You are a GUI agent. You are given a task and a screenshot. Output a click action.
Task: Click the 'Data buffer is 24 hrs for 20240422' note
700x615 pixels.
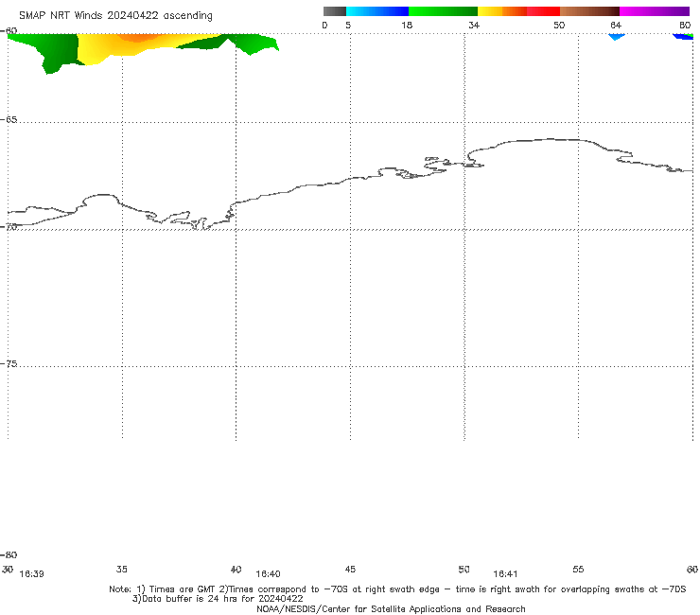[218, 599]
